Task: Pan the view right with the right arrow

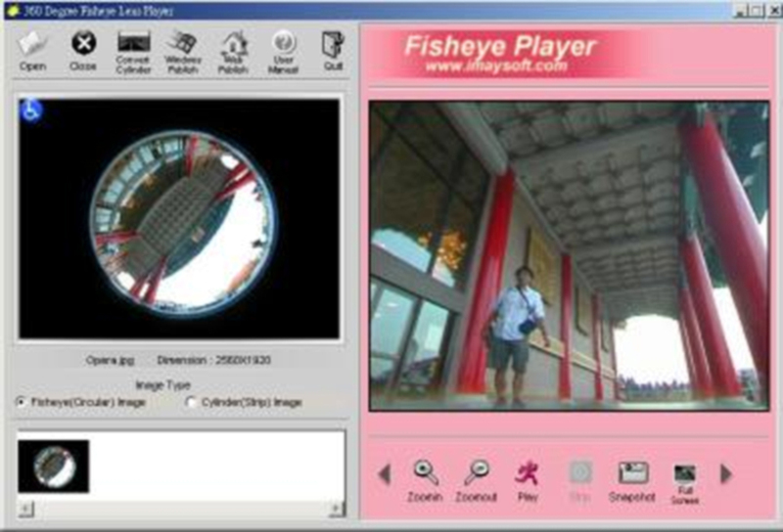Action: (x=726, y=473)
